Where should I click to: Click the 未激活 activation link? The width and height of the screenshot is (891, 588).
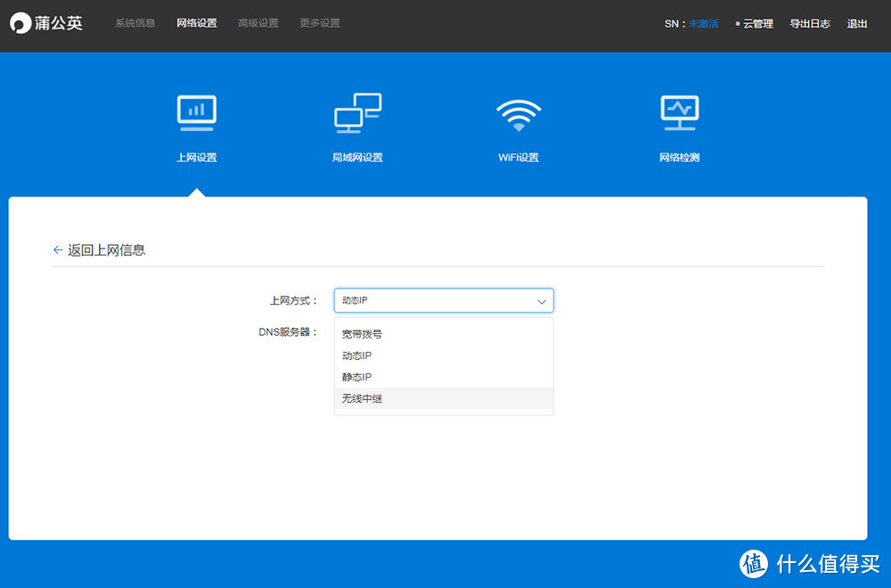[x=702, y=23]
